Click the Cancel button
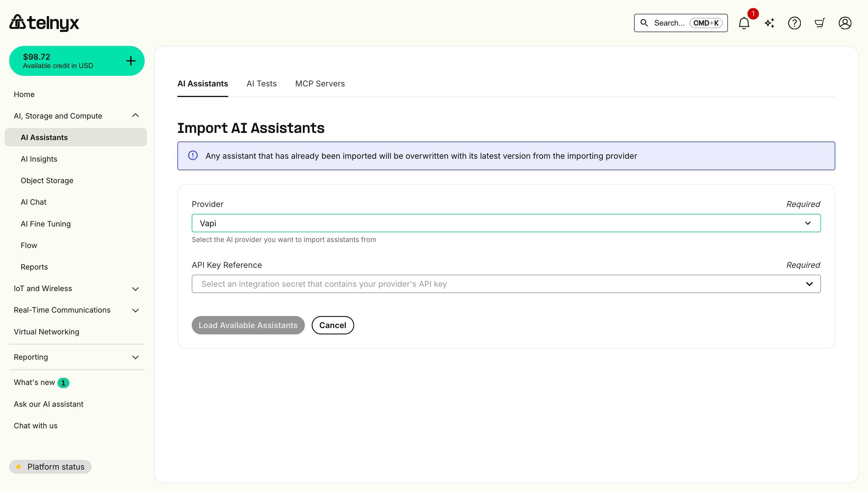Viewport: 868px width, 492px height. [333, 325]
